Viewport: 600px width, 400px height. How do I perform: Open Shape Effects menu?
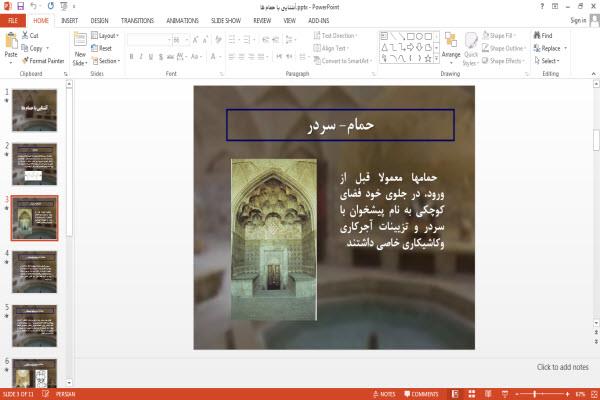(503, 61)
